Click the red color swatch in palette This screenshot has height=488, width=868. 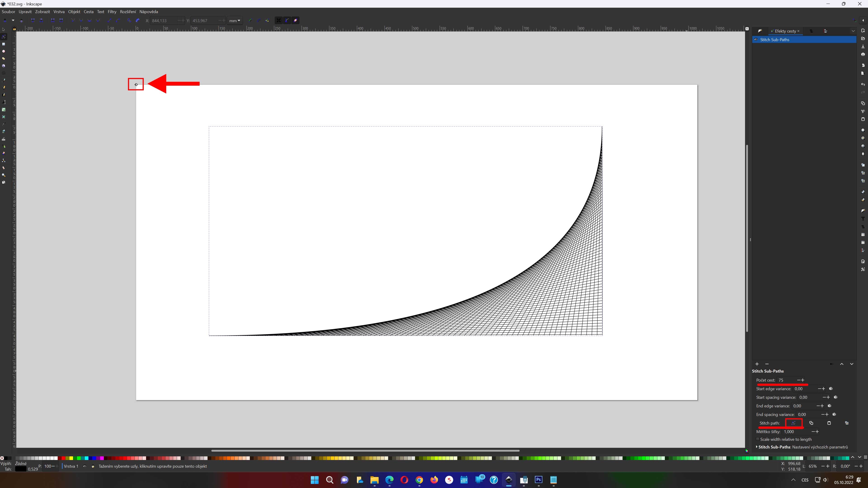click(63, 458)
